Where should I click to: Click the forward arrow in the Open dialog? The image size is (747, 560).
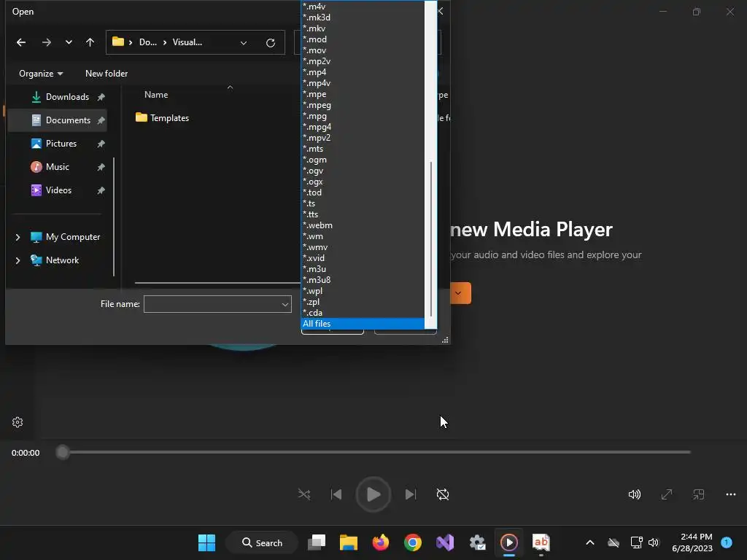(46, 42)
